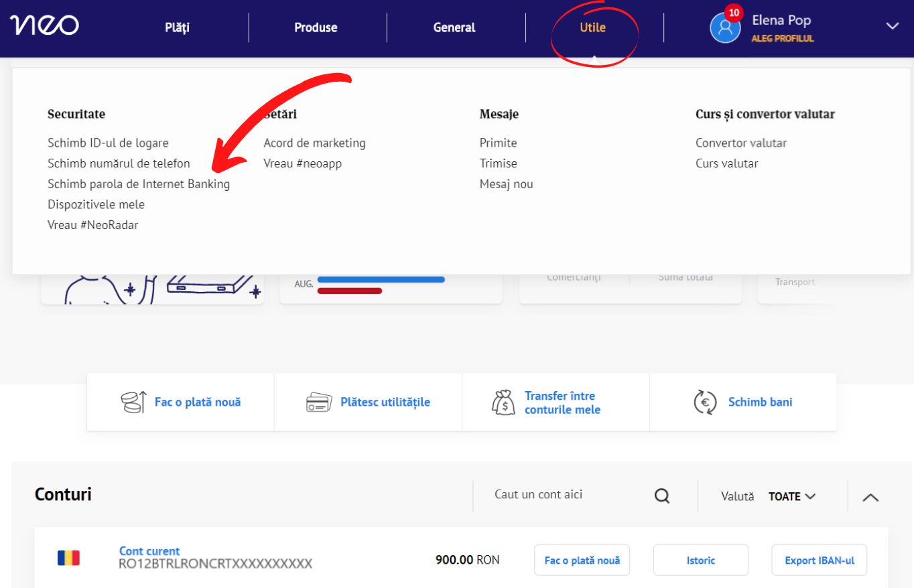Click Plătesc utilitățile link
This screenshot has height=588, width=914.
pyautogui.click(x=385, y=402)
